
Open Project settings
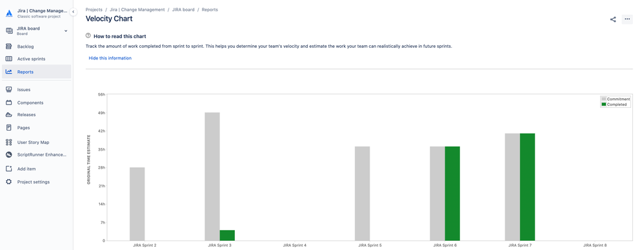(34, 182)
